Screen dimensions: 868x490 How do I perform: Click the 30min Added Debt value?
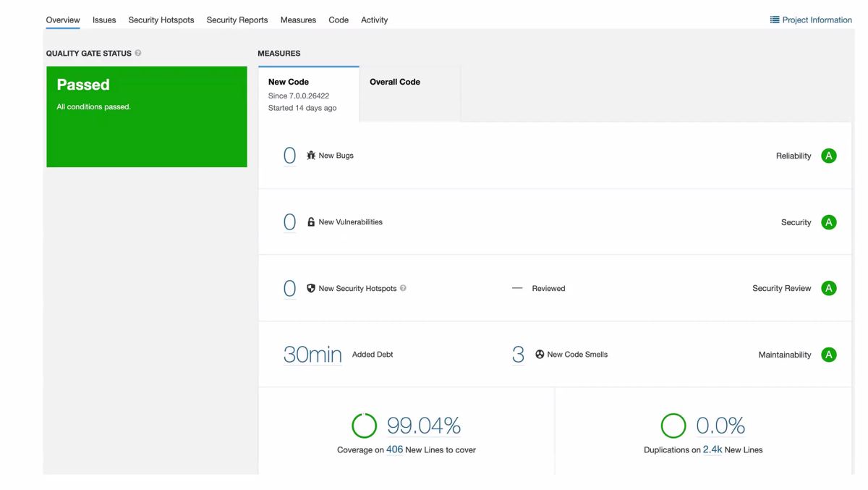312,355
